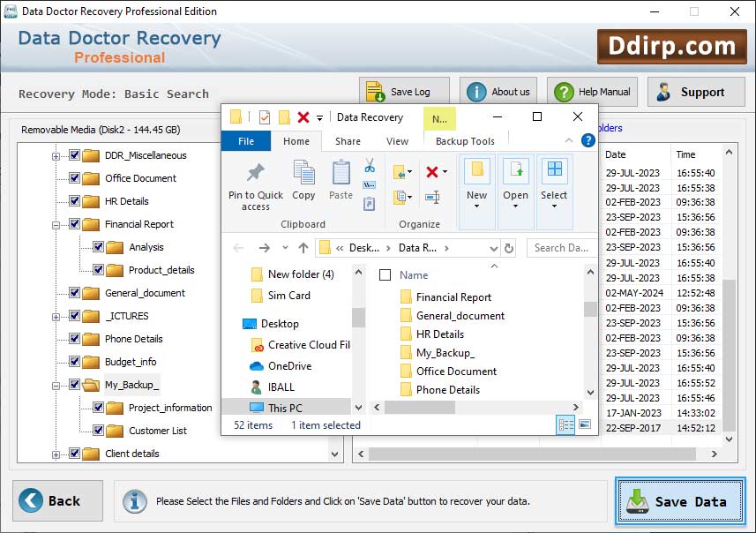Click the Properties icon in quick access toolbar

(265, 117)
